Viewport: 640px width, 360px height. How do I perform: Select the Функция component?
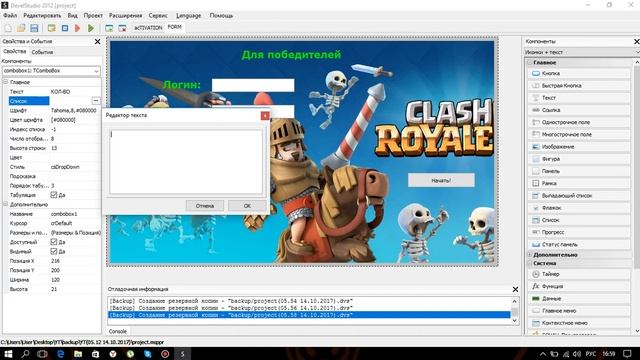580,287
